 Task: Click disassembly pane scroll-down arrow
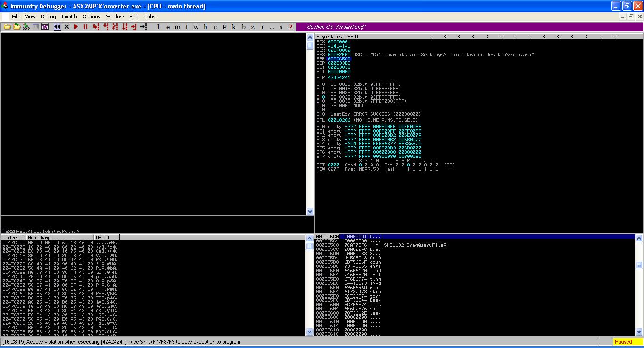(x=310, y=212)
